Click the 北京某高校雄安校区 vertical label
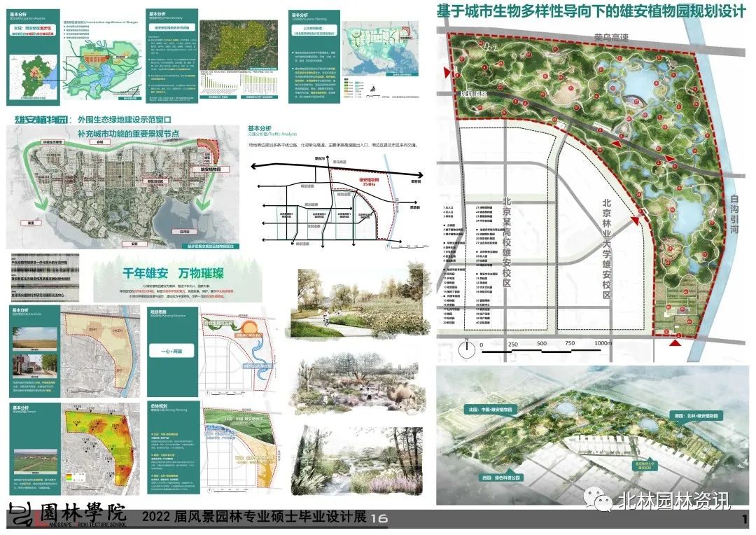This screenshot has width=756, height=535. [x=506, y=241]
